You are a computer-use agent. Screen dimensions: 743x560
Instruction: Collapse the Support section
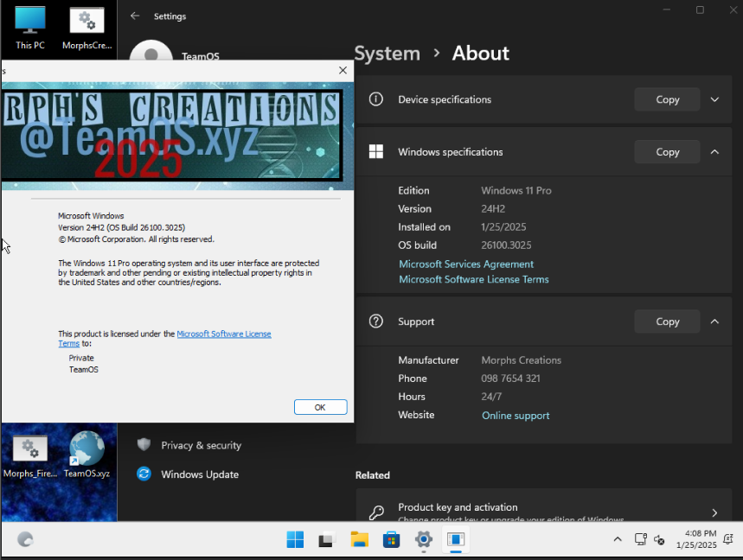[714, 321]
